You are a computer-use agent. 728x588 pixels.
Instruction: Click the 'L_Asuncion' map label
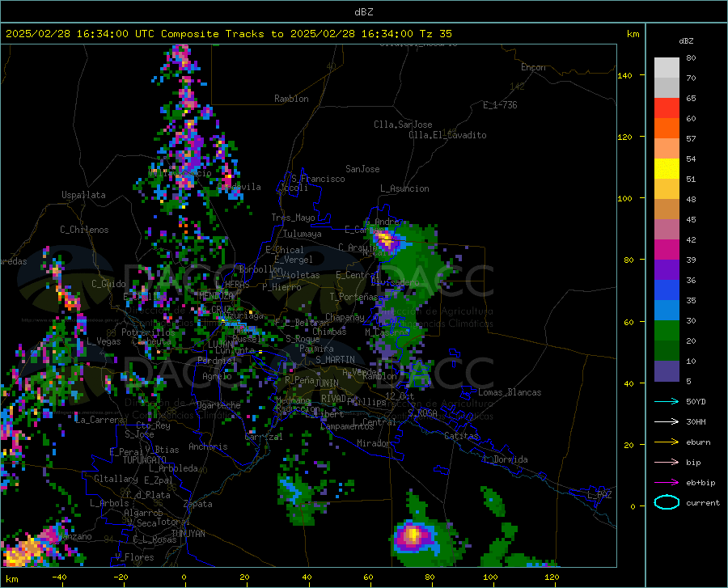click(x=404, y=188)
